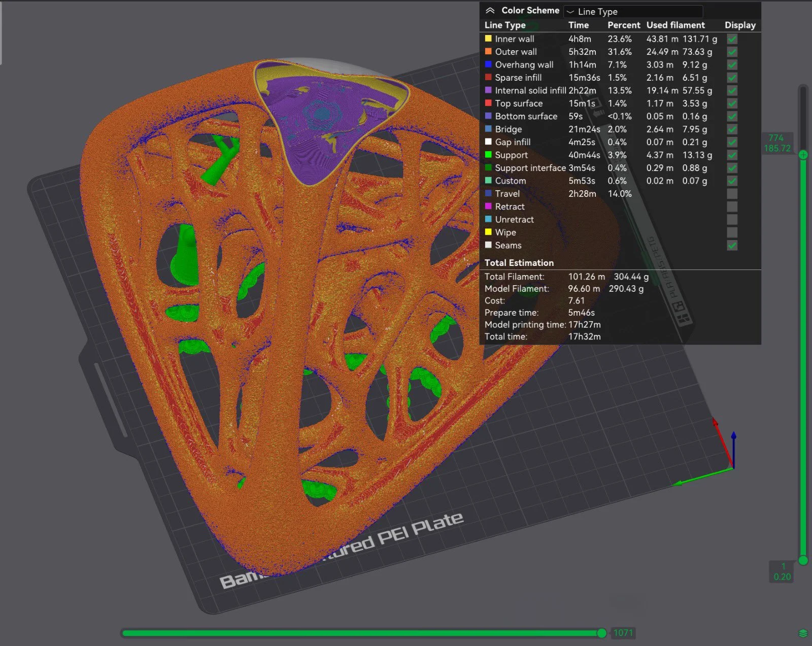Viewport: 812px width, 646px height.
Task: Click the bottom layer label 0.20
Action: click(782, 577)
